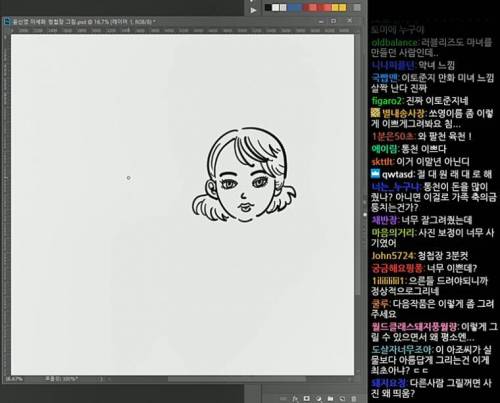Click the John5724 username in chat
500x403 pixels.
[393, 256]
